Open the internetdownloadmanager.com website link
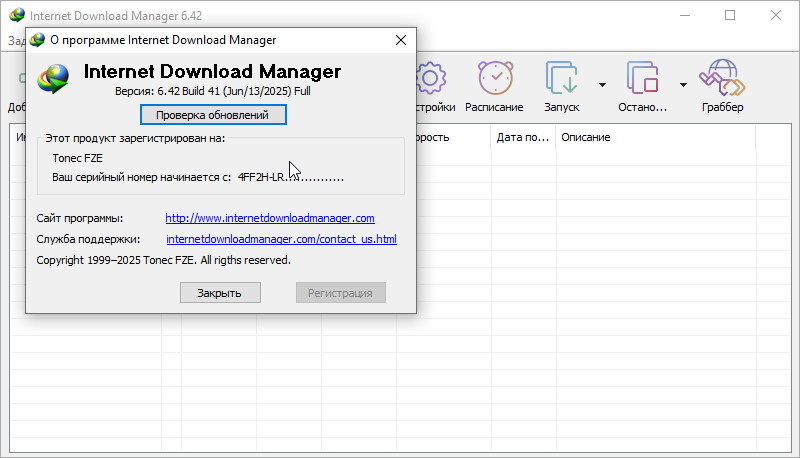800x458 pixels. tap(270, 218)
